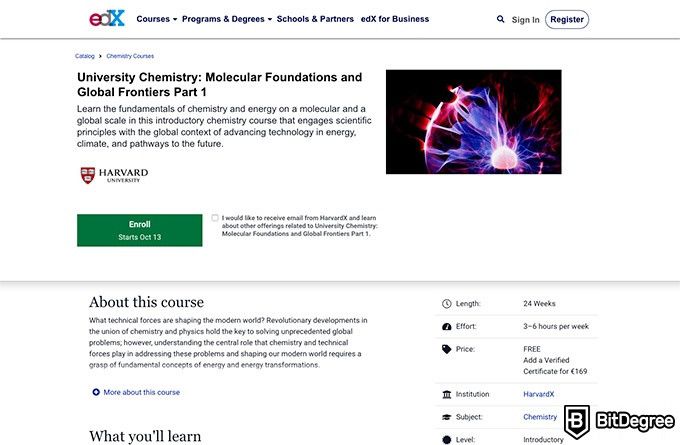Image resolution: width=680 pixels, height=445 pixels.
Task: Open the HarvardX institution link
Action: click(x=539, y=394)
